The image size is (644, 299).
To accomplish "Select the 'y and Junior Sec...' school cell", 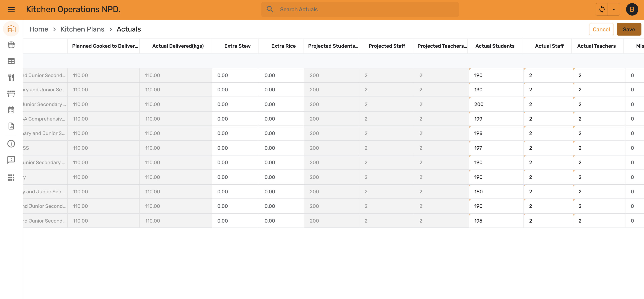I will [x=45, y=192].
